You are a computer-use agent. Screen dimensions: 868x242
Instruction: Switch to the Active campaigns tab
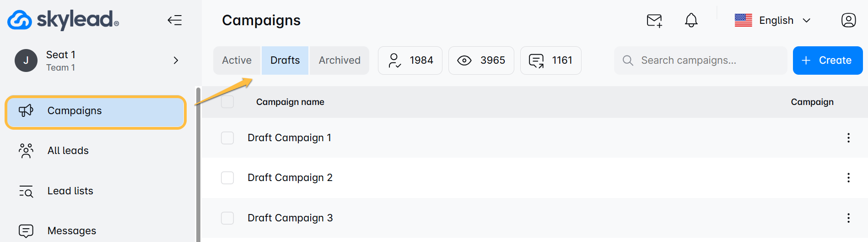point(237,60)
